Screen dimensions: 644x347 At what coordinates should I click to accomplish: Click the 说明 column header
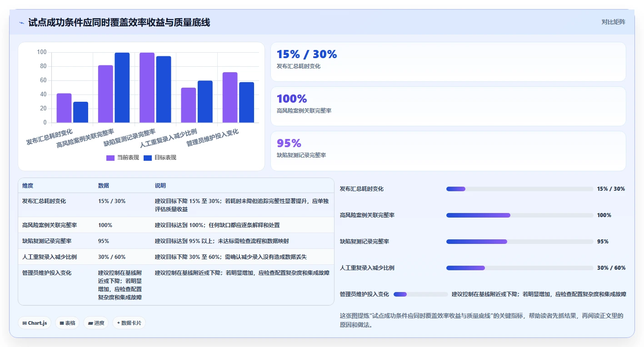pyautogui.click(x=160, y=186)
